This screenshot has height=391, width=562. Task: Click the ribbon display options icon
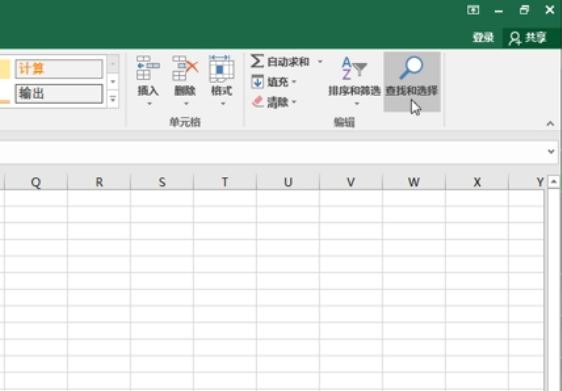click(473, 10)
